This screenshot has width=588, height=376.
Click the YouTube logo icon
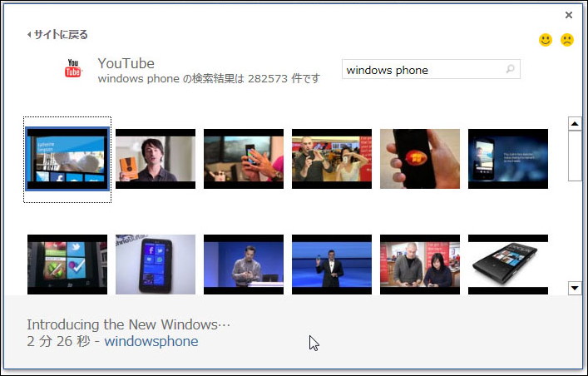(x=73, y=68)
